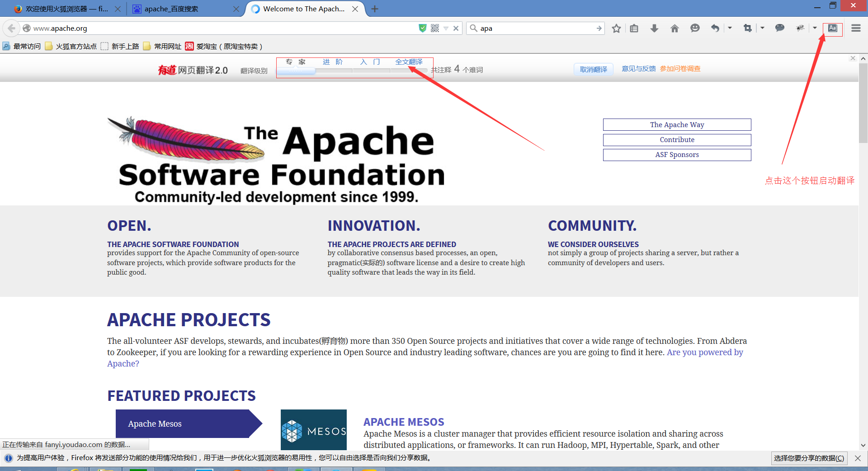The height and width of the screenshot is (471, 868).
Task: Click the www.apache.org address field
Action: coord(222,28)
